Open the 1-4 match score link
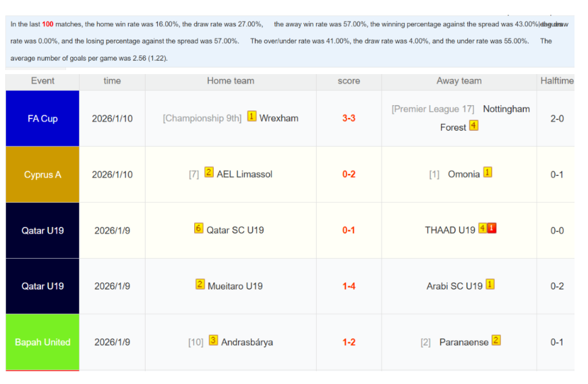This screenshot has height=384, width=588. [x=349, y=286]
